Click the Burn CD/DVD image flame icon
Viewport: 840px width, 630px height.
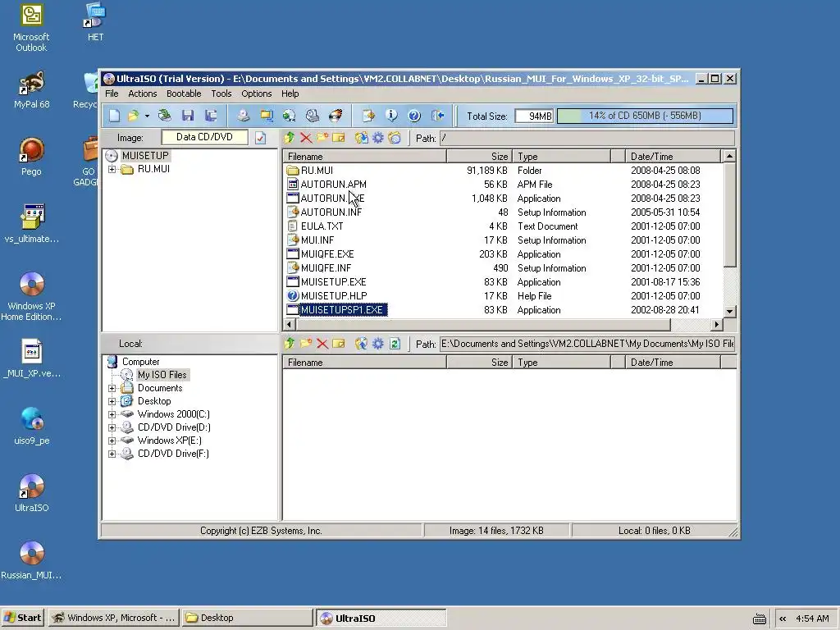336,116
